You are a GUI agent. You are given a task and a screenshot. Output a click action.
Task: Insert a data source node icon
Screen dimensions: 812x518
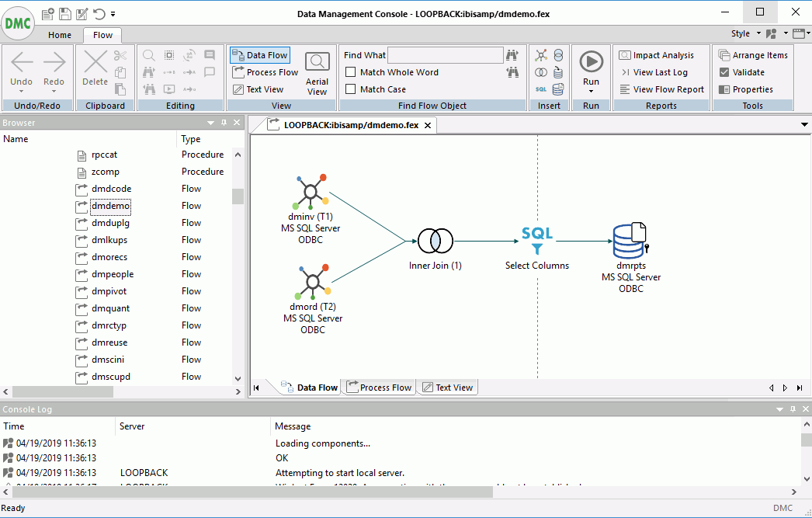(541, 55)
